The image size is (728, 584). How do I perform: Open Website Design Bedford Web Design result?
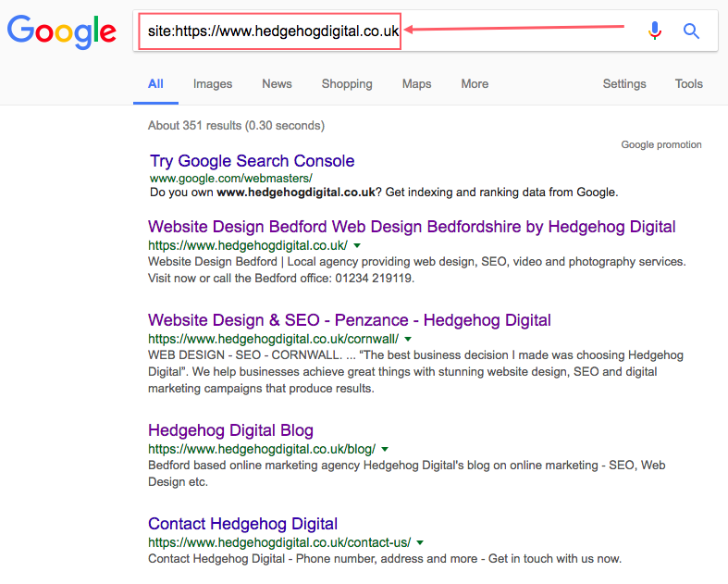[x=412, y=227]
